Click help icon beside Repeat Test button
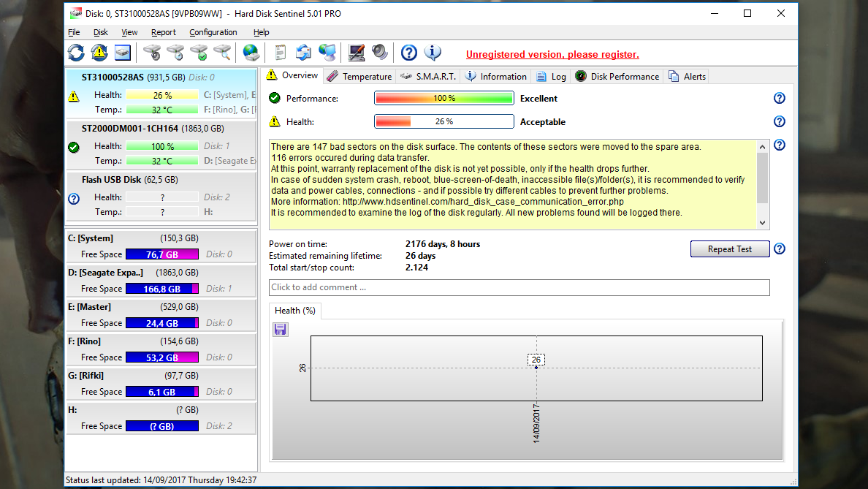This screenshot has width=868, height=489. click(x=780, y=249)
